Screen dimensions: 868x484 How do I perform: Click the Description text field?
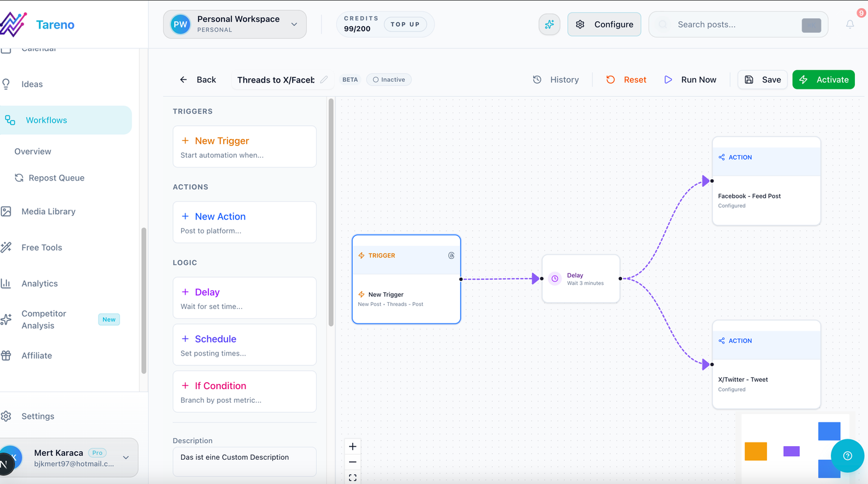point(244,462)
